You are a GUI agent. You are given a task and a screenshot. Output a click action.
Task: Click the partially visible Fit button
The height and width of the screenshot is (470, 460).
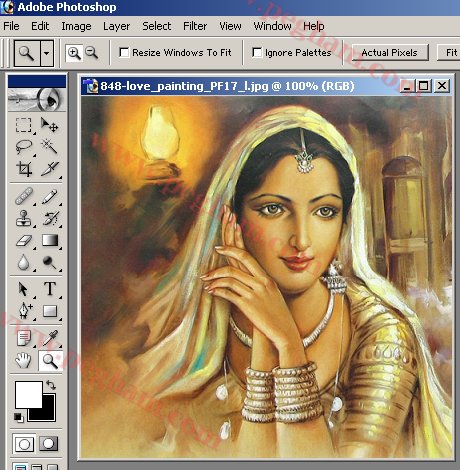click(x=449, y=52)
